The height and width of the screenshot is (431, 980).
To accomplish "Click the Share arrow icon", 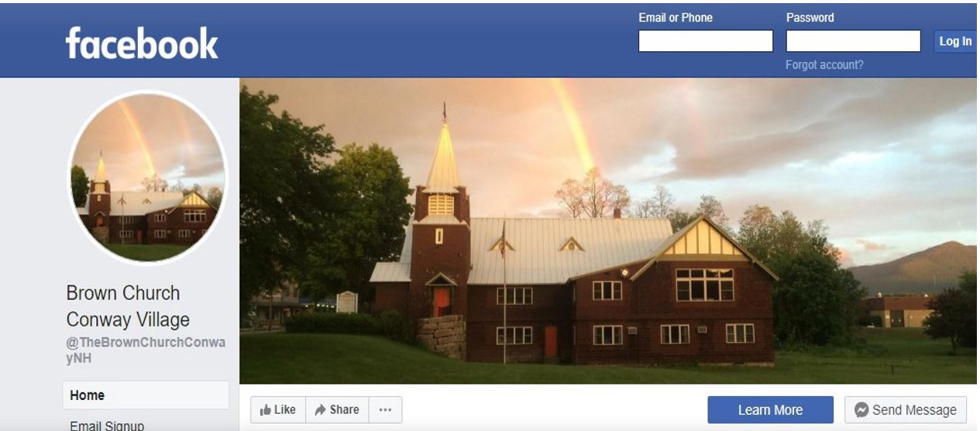I will coord(320,410).
